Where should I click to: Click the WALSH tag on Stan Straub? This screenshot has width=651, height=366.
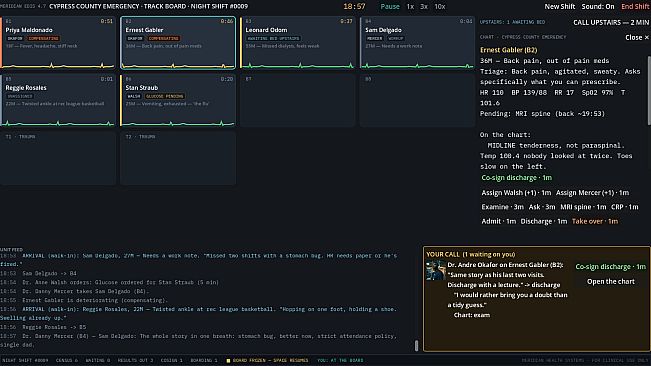click(134, 96)
